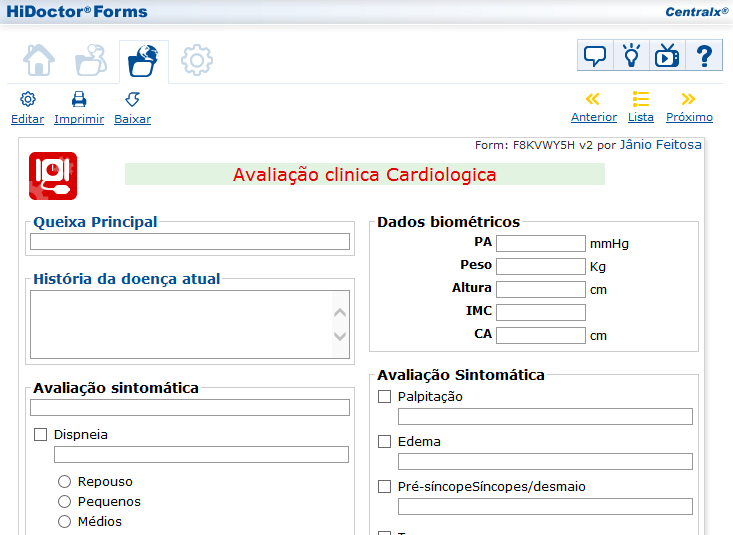Click the Próximo double-right arrow icon
Image resolution: width=733 pixels, height=535 pixels.
click(688, 99)
